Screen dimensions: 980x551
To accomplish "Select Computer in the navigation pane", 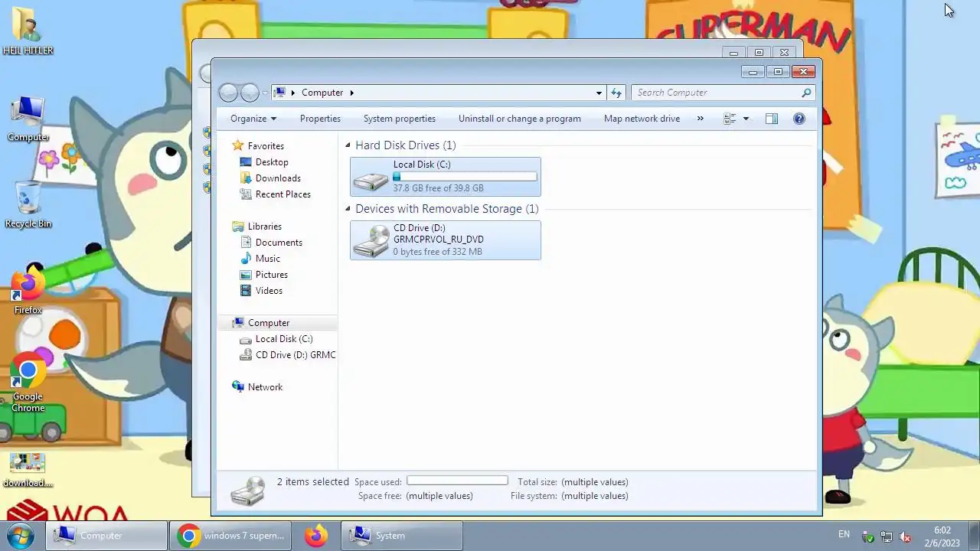I will tap(269, 323).
